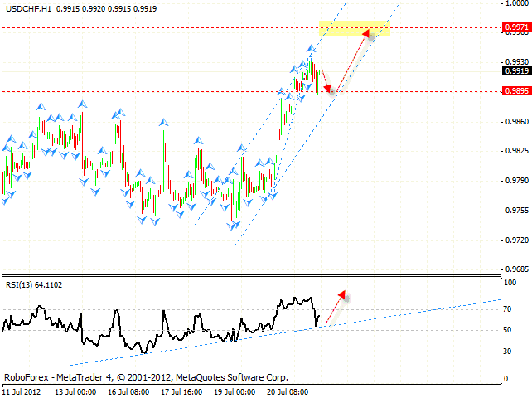Screen dimensions: 532x398
Task: Click the RSI(13) 64.1102 indicator label
Action: click(x=33, y=284)
